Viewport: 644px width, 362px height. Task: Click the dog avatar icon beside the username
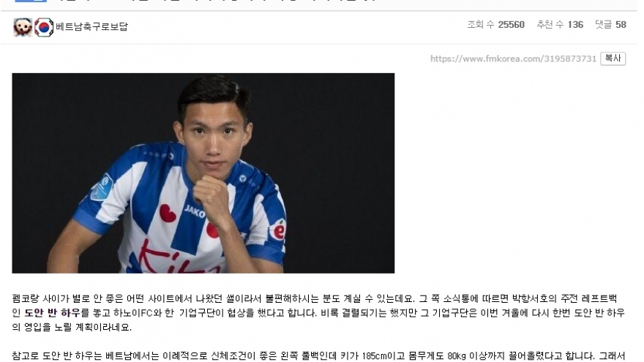(x=23, y=27)
